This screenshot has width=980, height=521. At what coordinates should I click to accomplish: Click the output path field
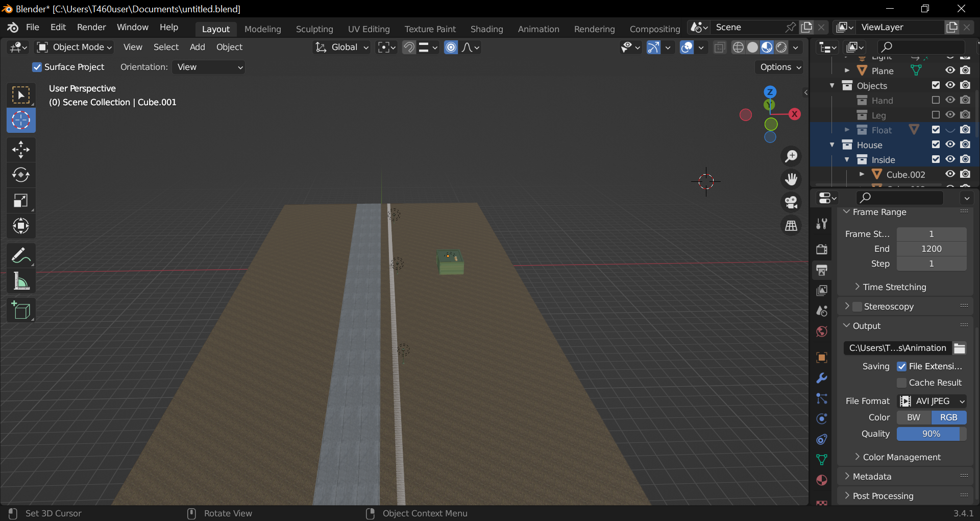898,348
